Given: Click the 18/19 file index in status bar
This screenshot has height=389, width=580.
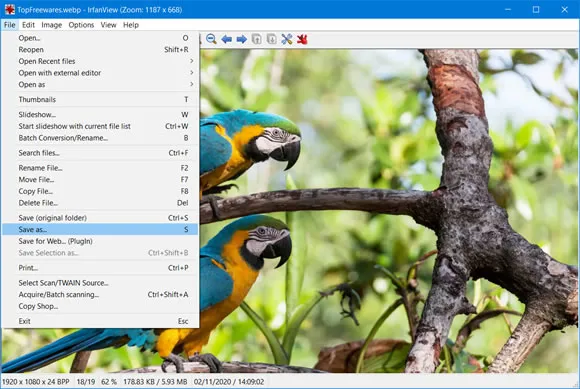Looking at the screenshot, I should click(86, 382).
